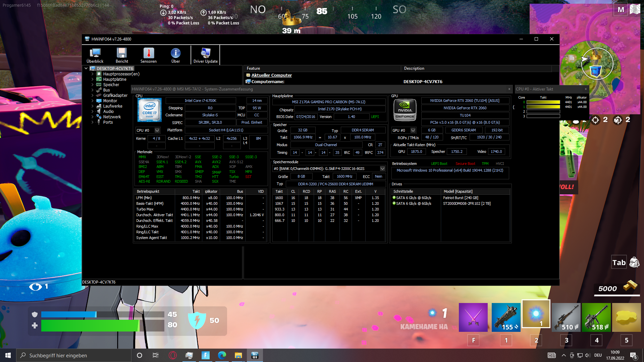Viewport: 644px width, 362px height.
Task: Open the GPU #0 selector dropdown
Action: point(413,130)
